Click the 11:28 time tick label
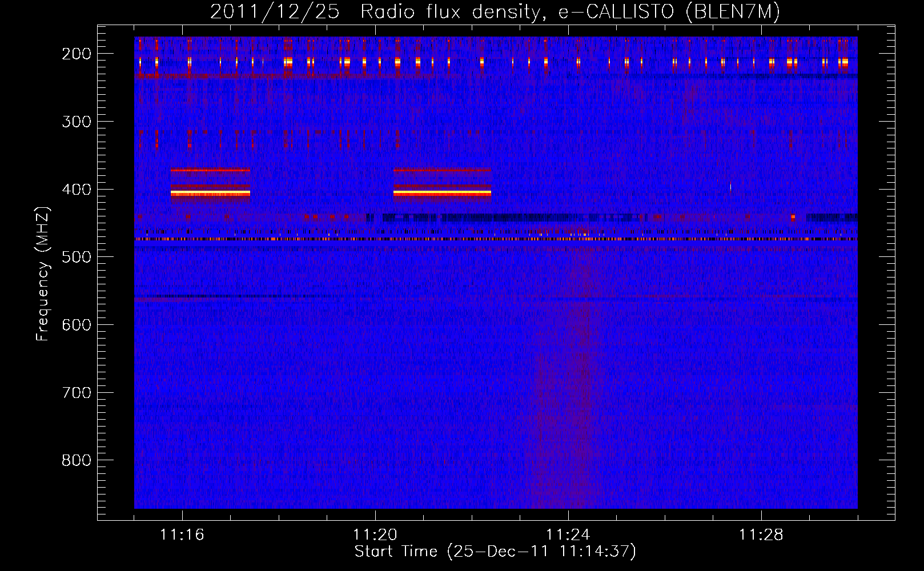 [761, 535]
